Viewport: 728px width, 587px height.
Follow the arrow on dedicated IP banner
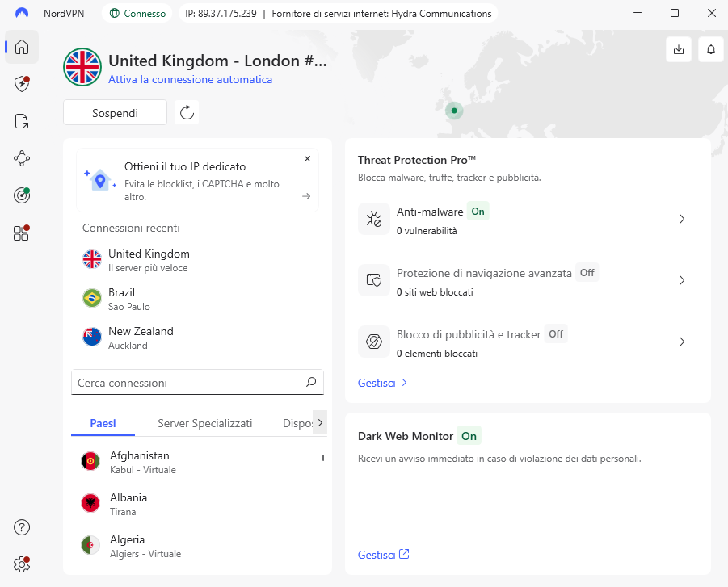pyautogui.click(x=306, y=196)
